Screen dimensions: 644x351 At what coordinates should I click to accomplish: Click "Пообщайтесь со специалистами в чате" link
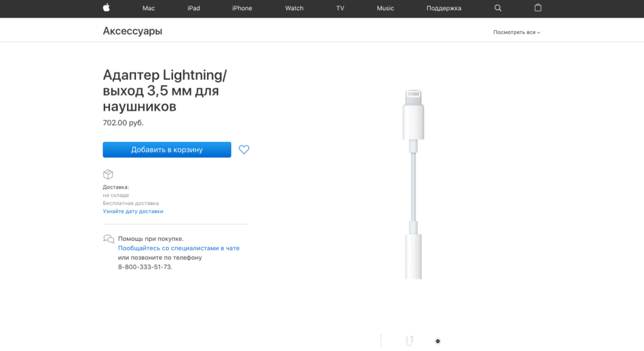[179, 248]
